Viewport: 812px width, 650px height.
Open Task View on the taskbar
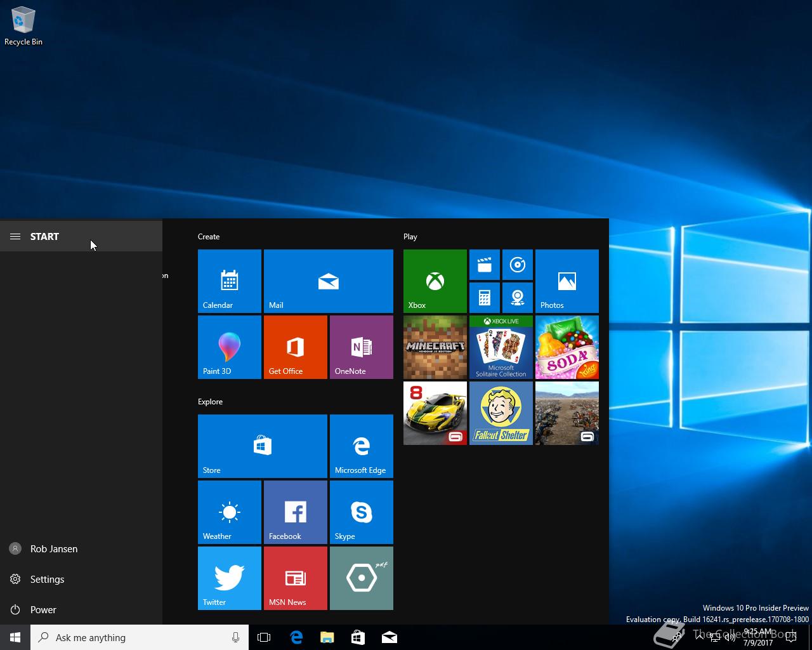coord(264,637)
